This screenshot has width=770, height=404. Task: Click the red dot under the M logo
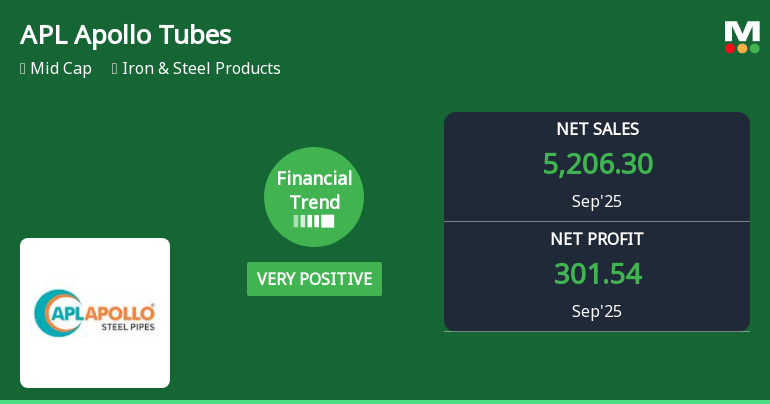[x=730, y=48]
